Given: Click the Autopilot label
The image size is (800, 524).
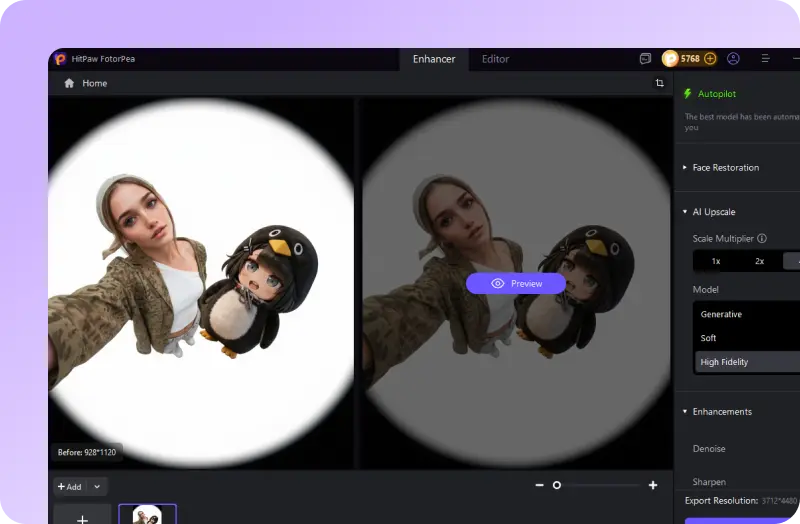Looking at the screenshot, I should [x=717, y=94].
